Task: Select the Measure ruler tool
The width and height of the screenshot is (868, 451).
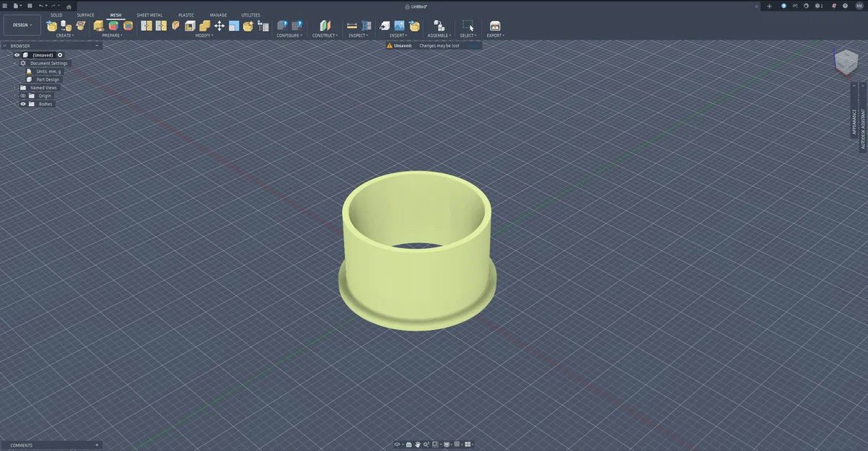Action: tap(352, 26)
